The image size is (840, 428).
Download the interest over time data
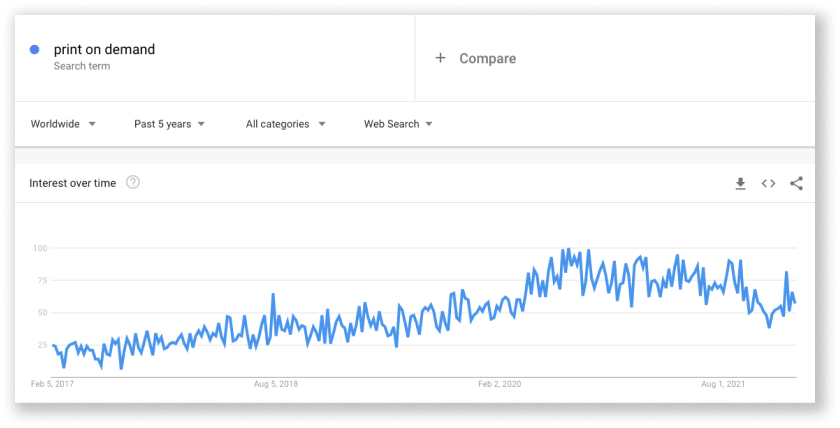point(740,184)
